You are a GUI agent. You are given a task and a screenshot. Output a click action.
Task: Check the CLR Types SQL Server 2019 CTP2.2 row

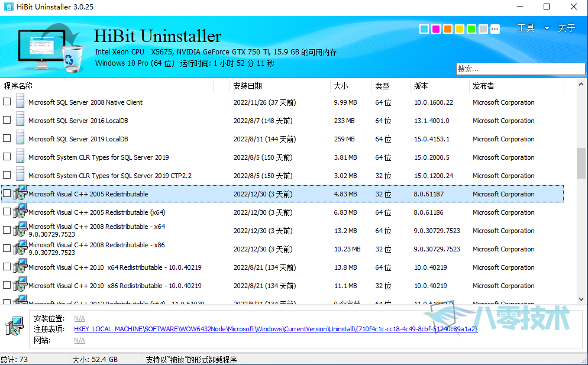pyautogui.click(x=7, y=175)
